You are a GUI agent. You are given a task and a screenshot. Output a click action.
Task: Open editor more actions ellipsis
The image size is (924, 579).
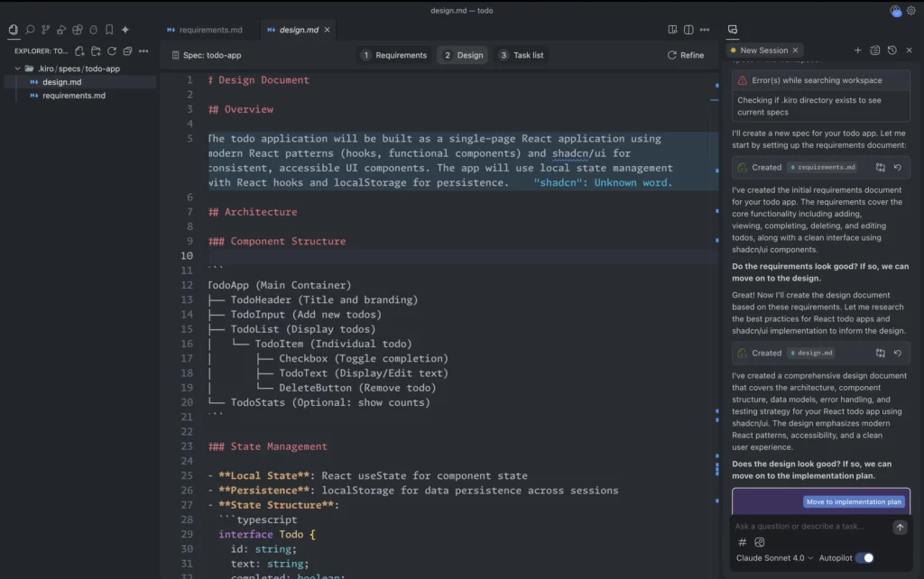(x=704, y=30)
